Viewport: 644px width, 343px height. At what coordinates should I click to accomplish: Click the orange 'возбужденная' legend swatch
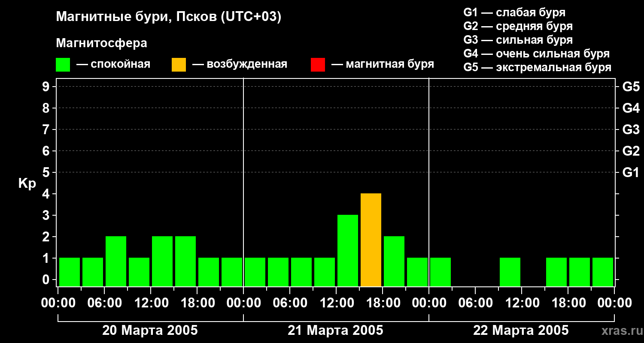pyautogui.click(x=179, y=65)
